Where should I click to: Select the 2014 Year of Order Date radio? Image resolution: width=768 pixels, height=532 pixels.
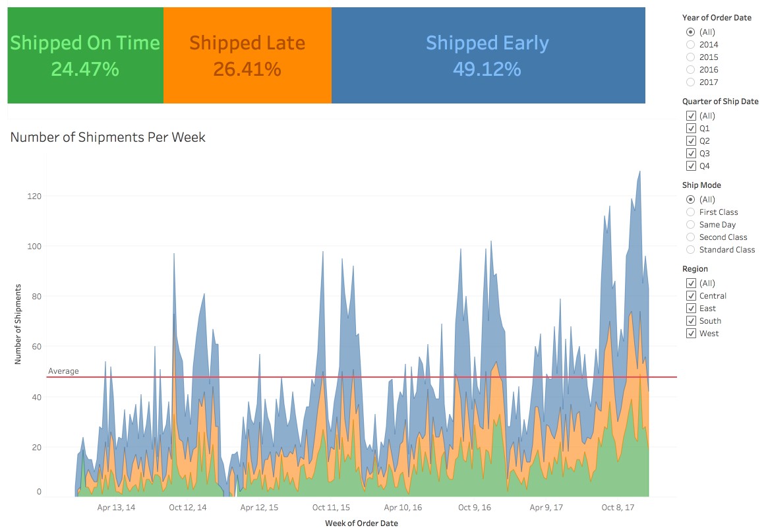(x=691, y=44)
